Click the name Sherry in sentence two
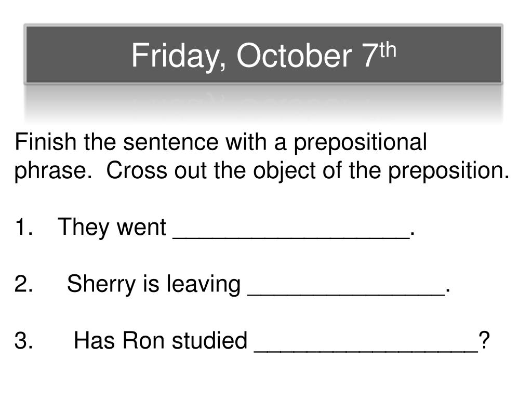532x399 pixels. [101, 284]
